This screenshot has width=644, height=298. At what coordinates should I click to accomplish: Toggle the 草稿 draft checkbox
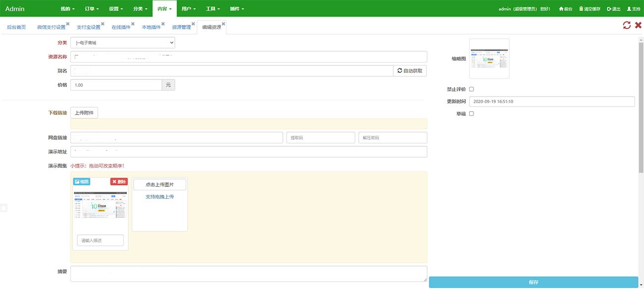472,114
